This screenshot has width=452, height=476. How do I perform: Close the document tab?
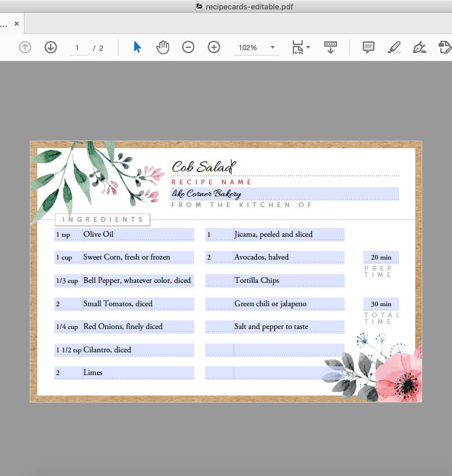(17, 23)
